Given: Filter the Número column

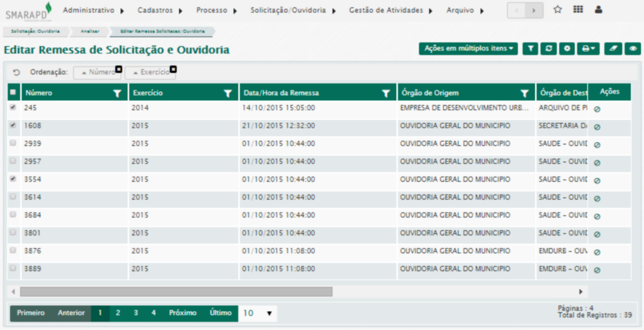Looking at the screenshot, I should [117, 93].
